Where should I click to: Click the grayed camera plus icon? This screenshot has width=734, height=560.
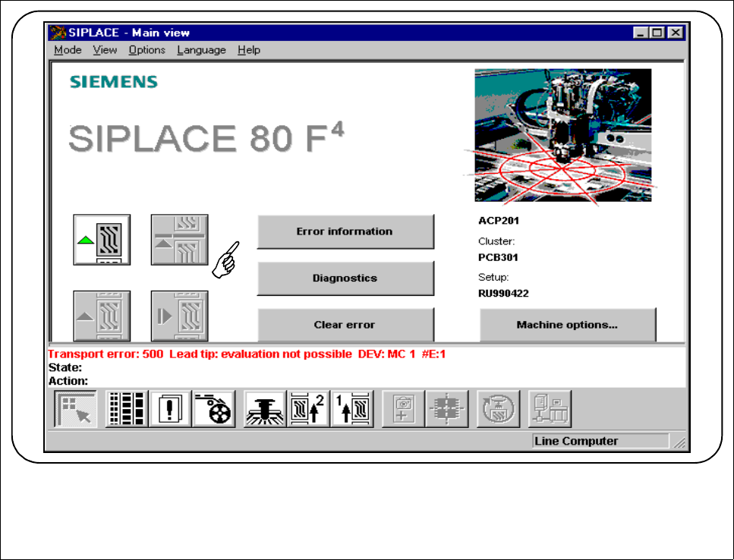coord(403,409)
